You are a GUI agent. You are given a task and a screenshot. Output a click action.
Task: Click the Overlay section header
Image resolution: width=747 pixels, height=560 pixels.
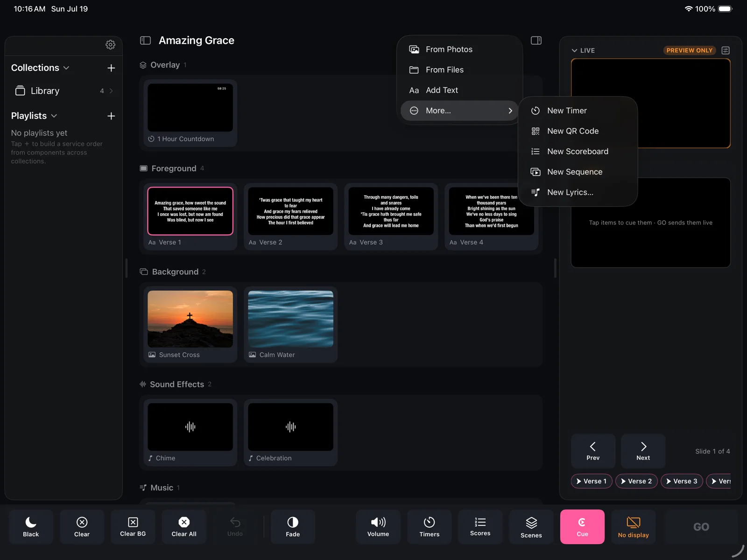pos(163,65)
